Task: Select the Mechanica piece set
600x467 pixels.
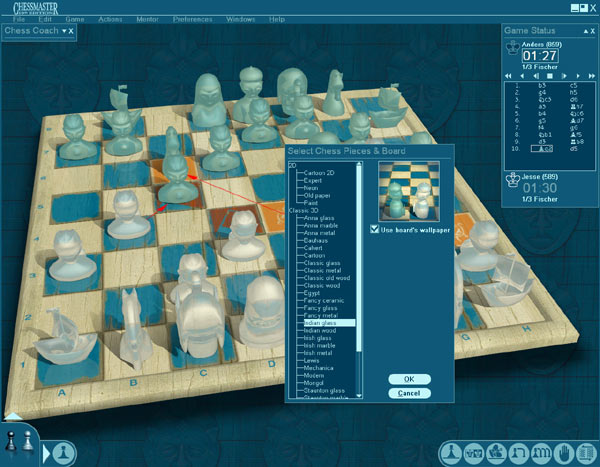Action: 318,368
